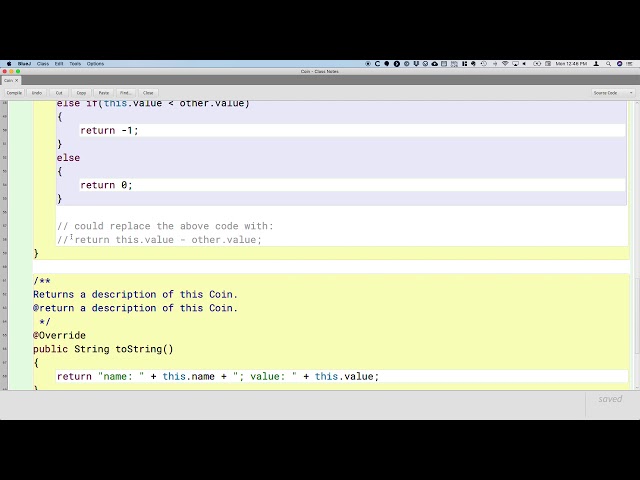The image size is (640, 480).
Task: Open Siri from the menu bar
Action: (x=619, y=64)
